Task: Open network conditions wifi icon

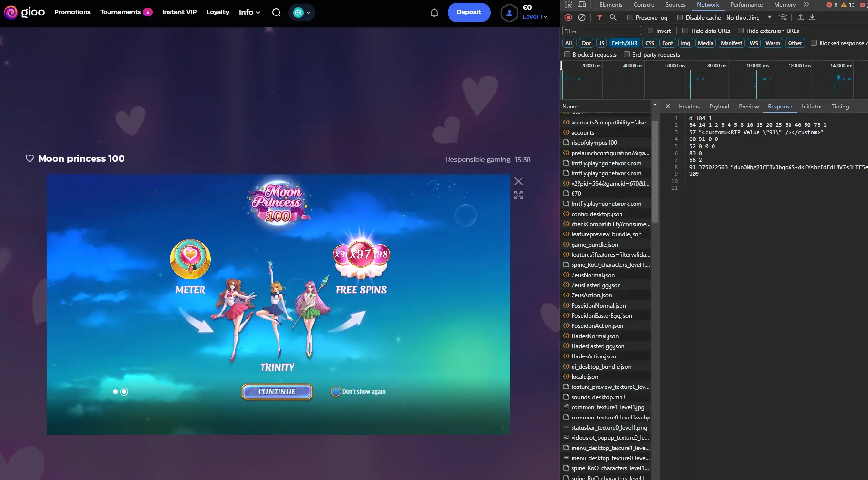Action: [783, 17]
